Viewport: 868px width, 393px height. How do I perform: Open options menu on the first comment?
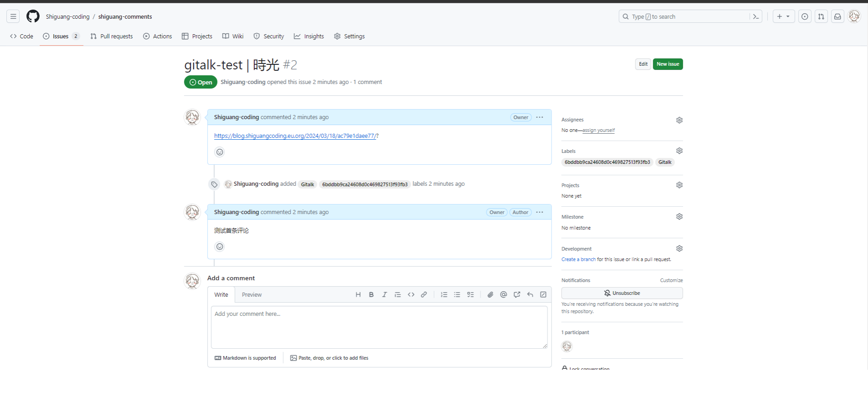(x=540, y=117)
